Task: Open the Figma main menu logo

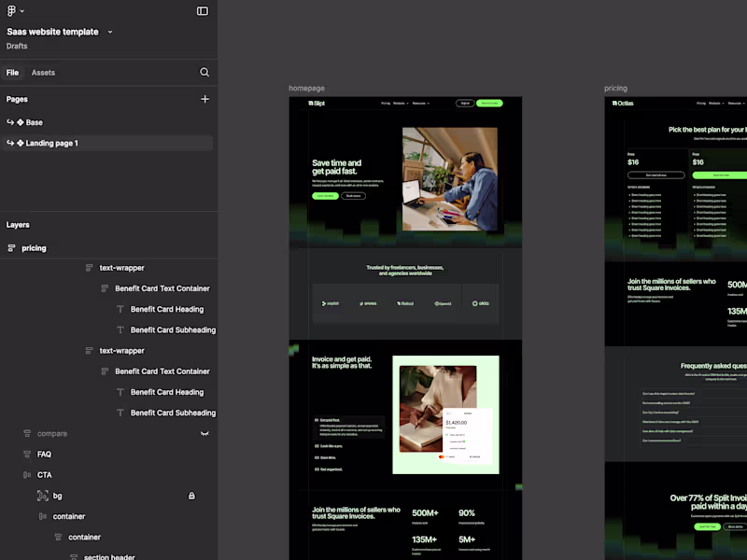Action: (11, 10)
